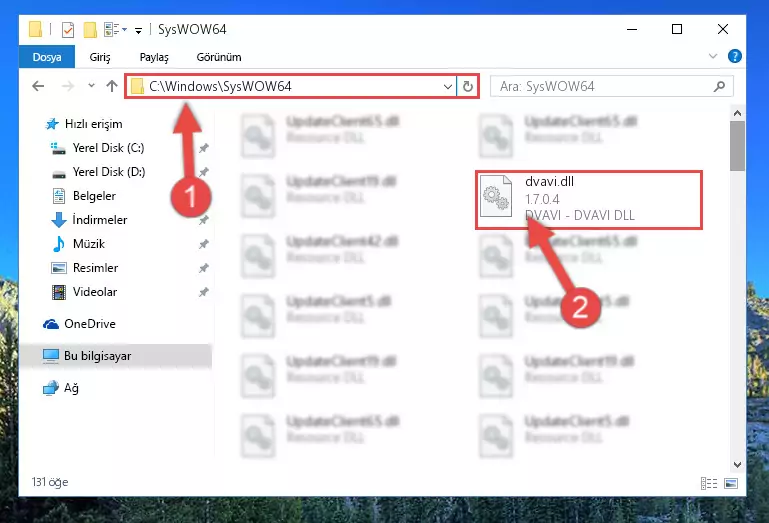Open Customize Quick Access Toolbar dropdown
The height and width of the screenshot is (523, 769).
(x=138, y=30)
